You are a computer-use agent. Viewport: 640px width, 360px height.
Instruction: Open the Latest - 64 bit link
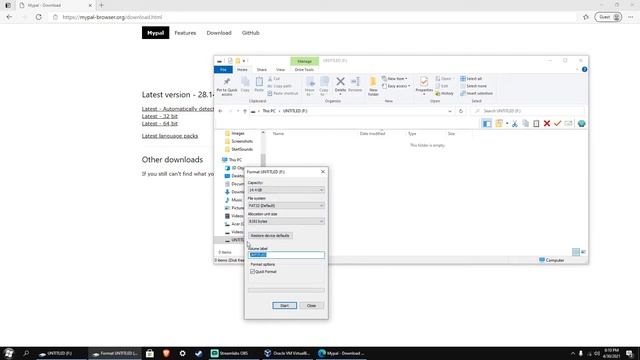click(x=160, y=124)
